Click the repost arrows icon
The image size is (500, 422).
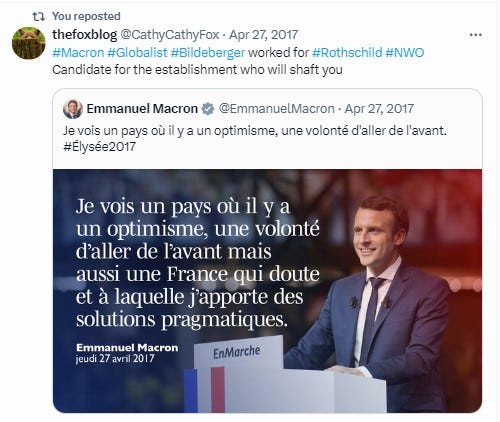(x=38, y=16)
